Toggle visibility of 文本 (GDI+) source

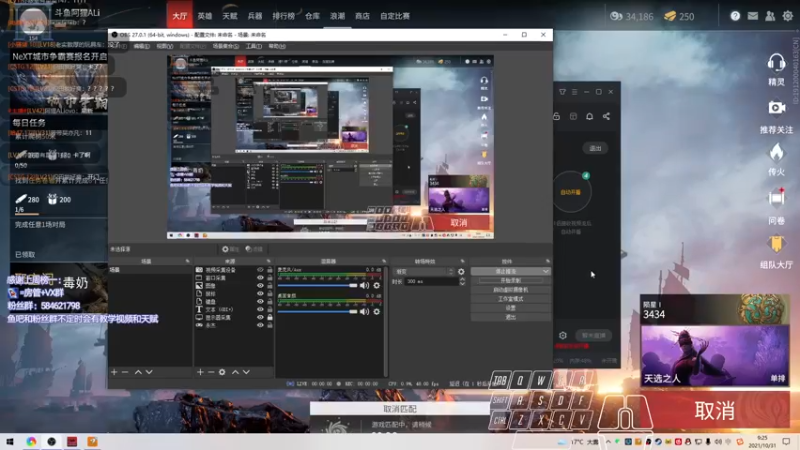pyautogui.click(x=260, y=309)
